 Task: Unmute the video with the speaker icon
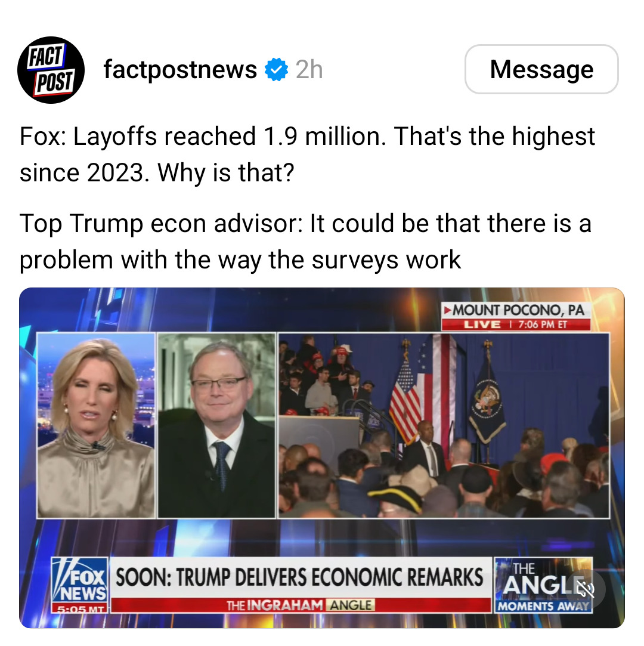pyautogui.click(x=585, y=589)
